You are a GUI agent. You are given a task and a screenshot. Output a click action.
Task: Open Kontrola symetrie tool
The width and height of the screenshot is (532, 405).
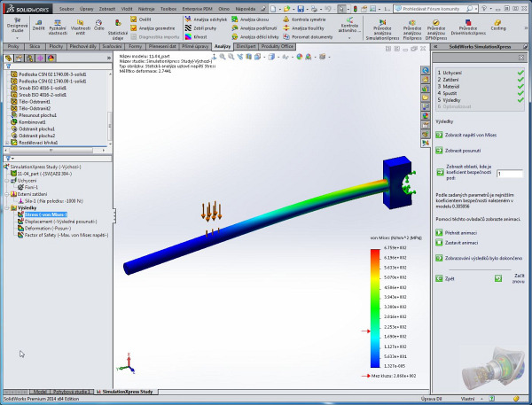tap(304, 19)
